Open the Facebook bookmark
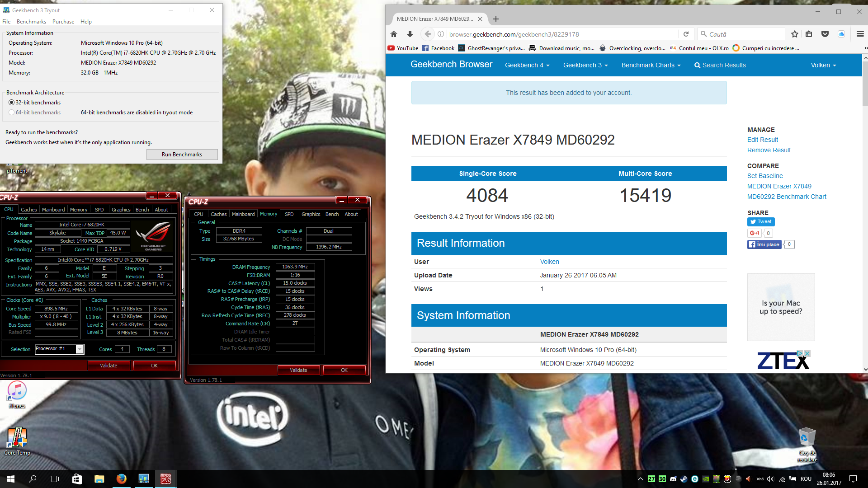868x488 pixels. tap(439, 48)
